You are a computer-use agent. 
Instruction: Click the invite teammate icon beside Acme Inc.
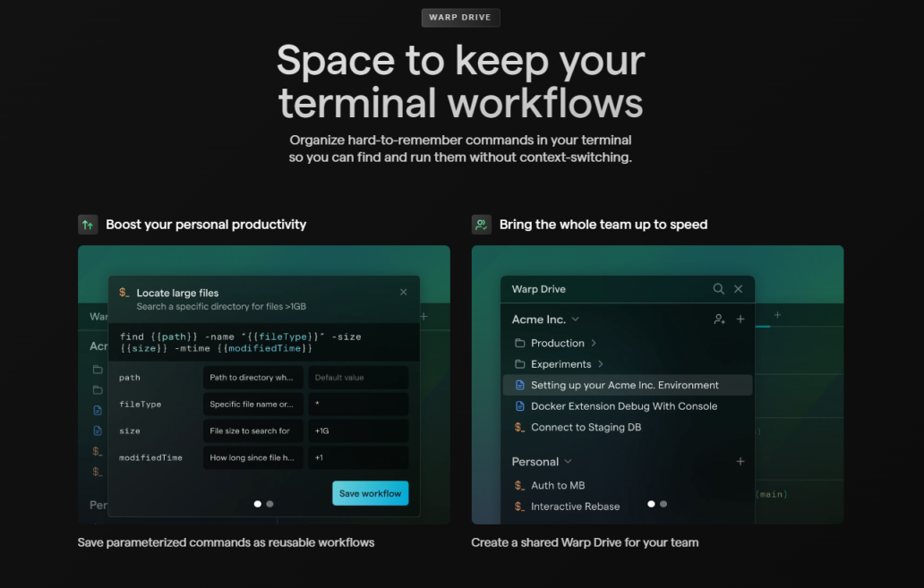point(719,320)
